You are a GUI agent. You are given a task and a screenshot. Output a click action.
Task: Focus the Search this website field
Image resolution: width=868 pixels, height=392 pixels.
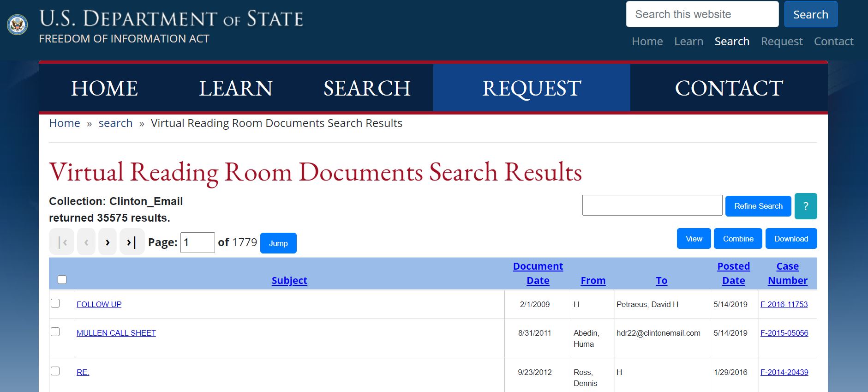[x=702, y=14]
